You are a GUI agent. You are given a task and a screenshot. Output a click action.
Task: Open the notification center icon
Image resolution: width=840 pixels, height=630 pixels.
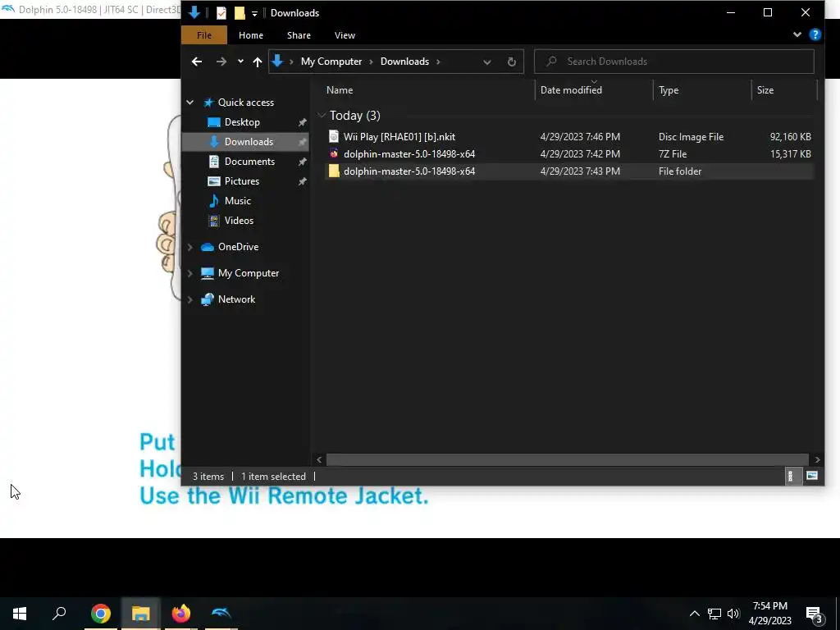pos(815,614)
